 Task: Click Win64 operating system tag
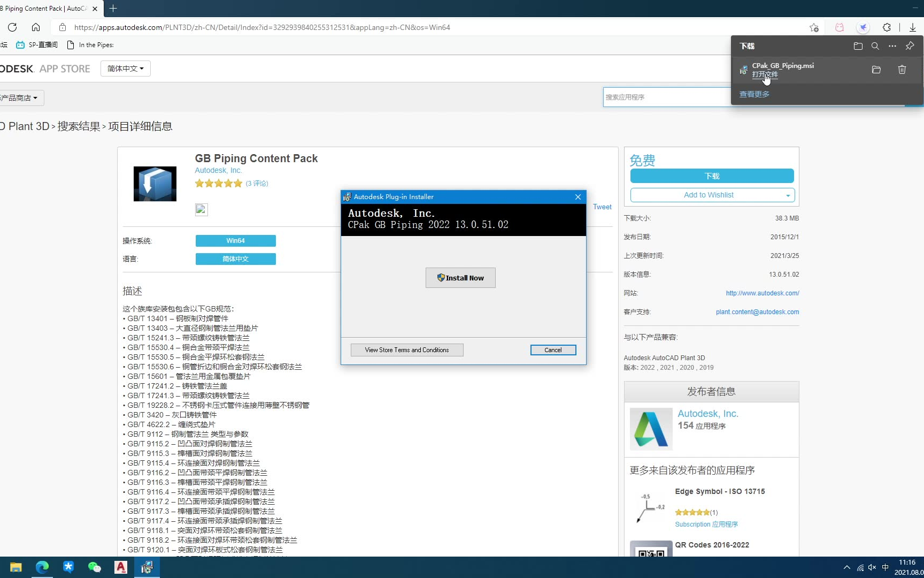tap(235, 241)
